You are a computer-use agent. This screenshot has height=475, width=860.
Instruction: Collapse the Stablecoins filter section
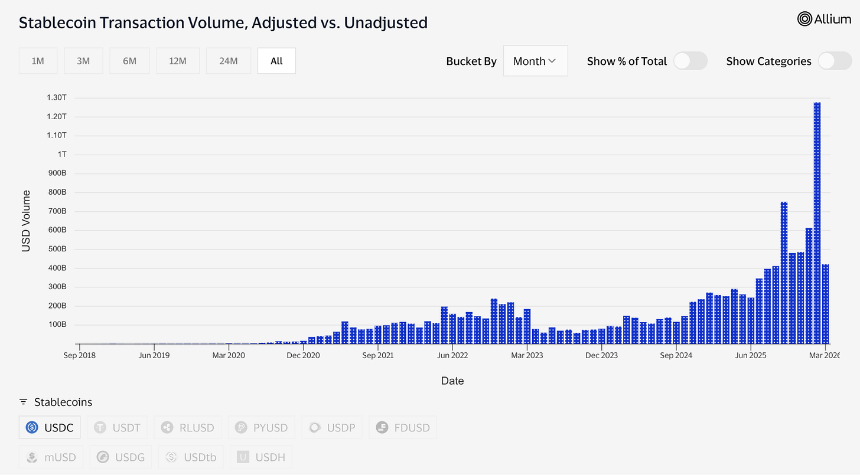pos(24,401)
